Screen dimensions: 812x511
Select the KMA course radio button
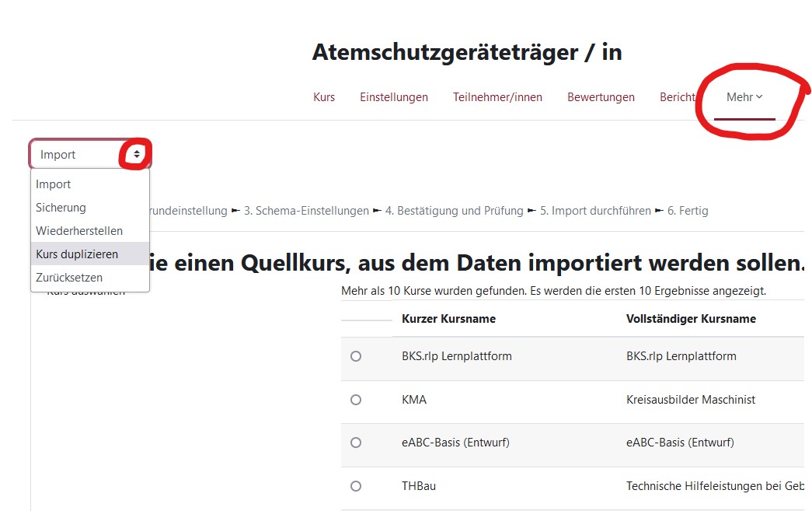pyautogui.click(x=356, y=400)
